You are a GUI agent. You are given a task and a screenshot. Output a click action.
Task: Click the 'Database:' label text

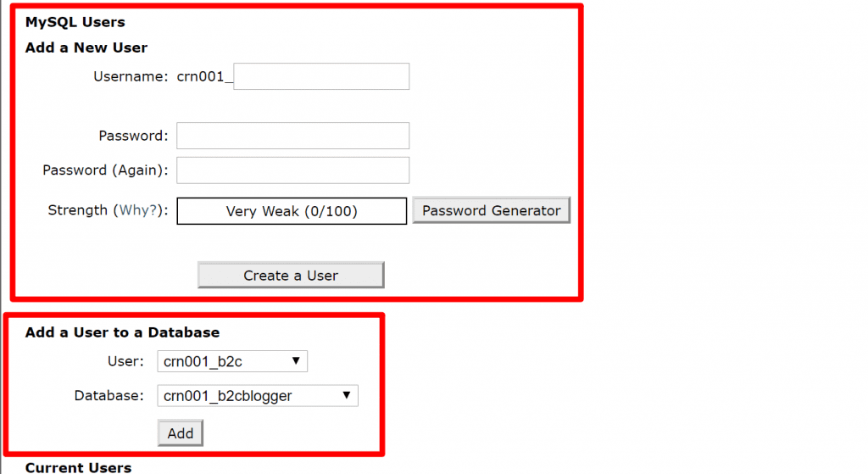tap(109, 395)
